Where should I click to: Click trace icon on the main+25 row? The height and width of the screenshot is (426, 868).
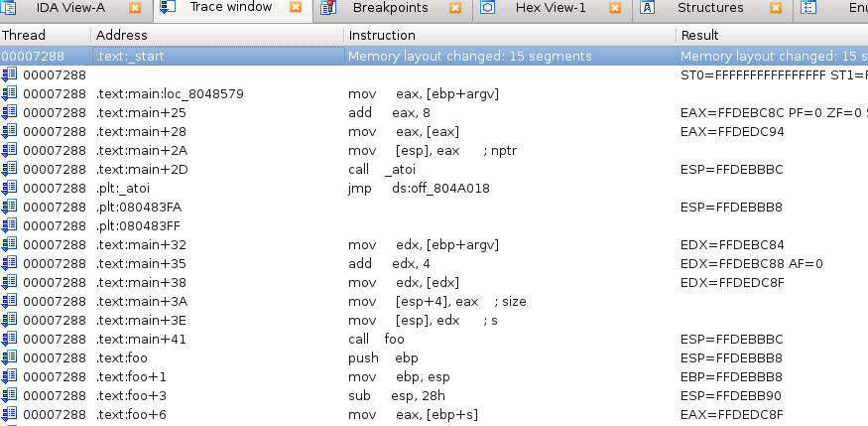click(9, 112)
